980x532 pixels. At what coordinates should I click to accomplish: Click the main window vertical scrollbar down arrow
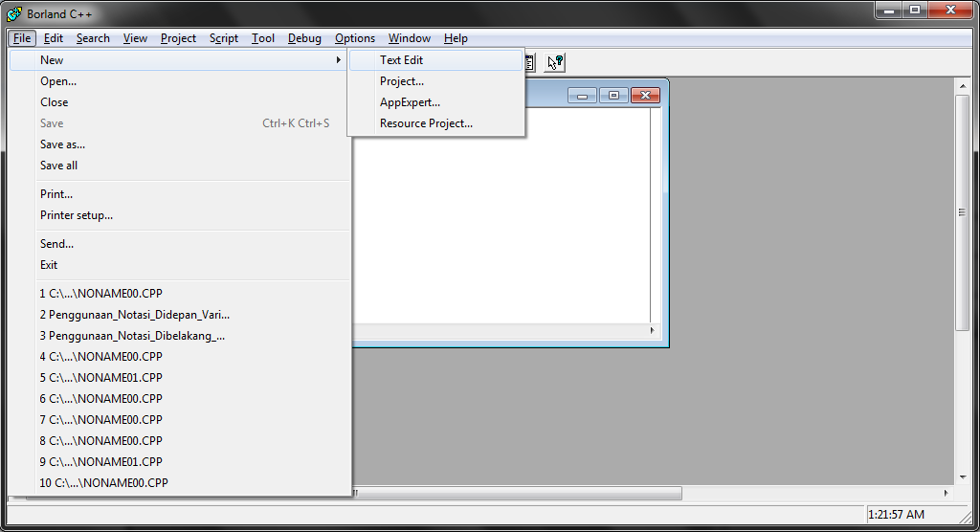pyautogui.click(x=963, y=477)
